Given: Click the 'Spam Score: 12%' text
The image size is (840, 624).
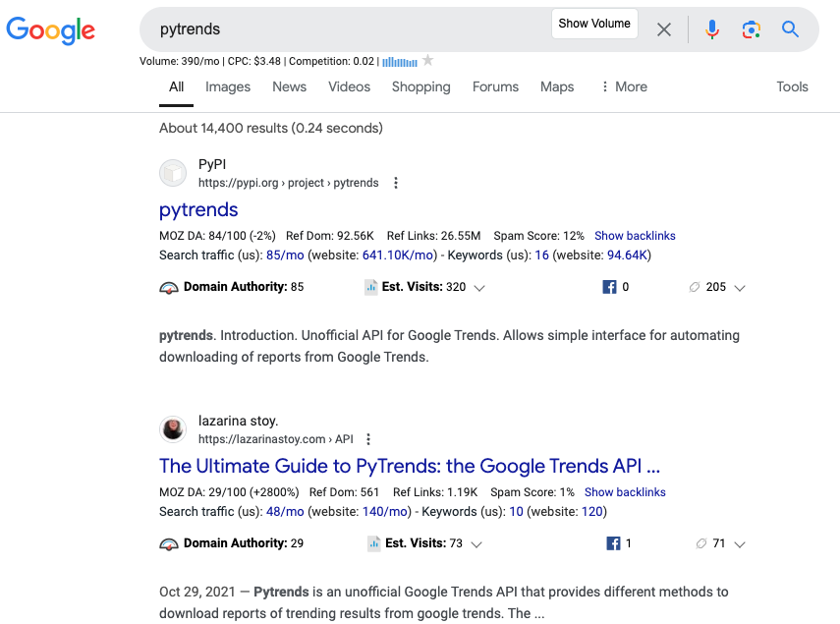Looking at the screenshot, I should 539,236.
